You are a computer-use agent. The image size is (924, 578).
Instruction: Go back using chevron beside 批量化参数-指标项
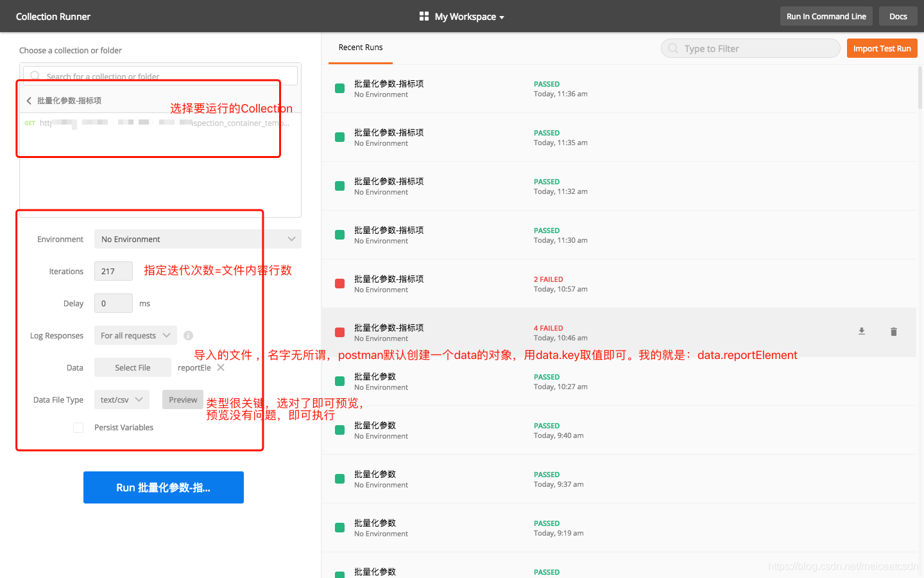pyautogui.click(x=29, y=100)
